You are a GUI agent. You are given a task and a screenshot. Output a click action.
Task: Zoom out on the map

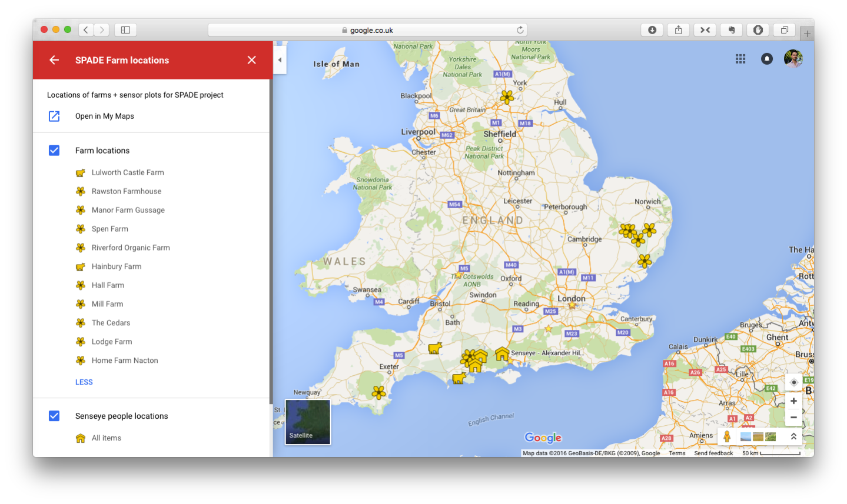point(793,418)
